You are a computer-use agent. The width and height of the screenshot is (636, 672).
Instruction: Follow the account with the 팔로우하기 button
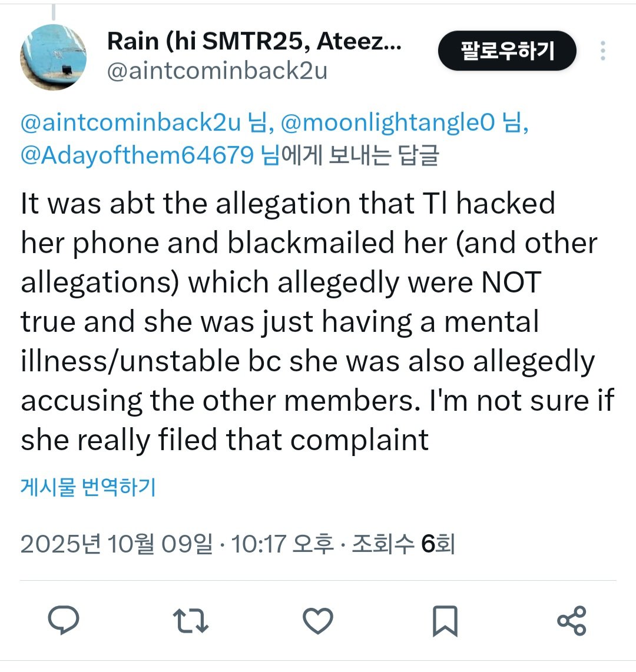tap(507, 51)
